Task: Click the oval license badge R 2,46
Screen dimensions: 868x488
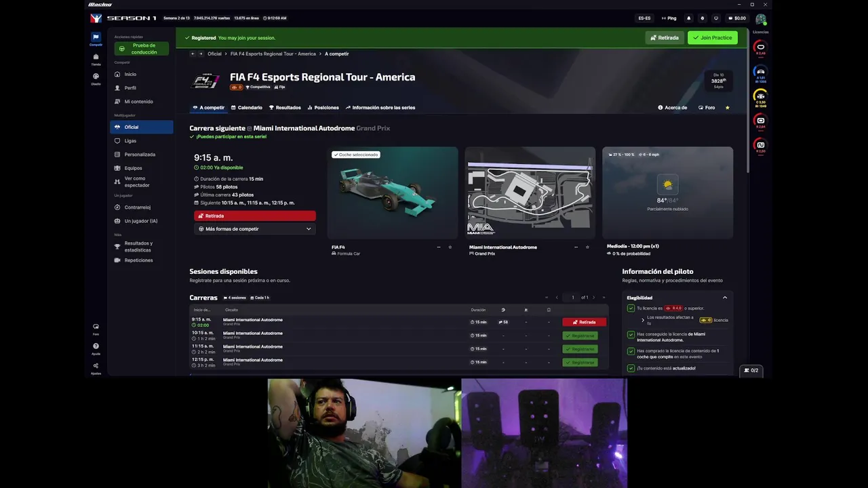Action: [761, 47]
